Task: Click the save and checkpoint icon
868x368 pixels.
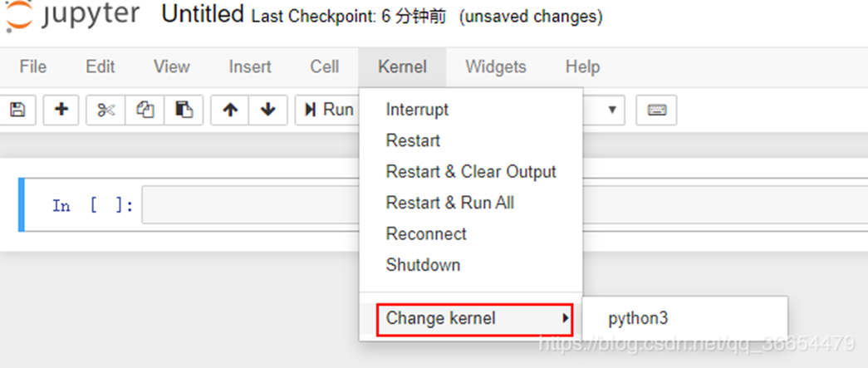Action: (x=17, y=110)
